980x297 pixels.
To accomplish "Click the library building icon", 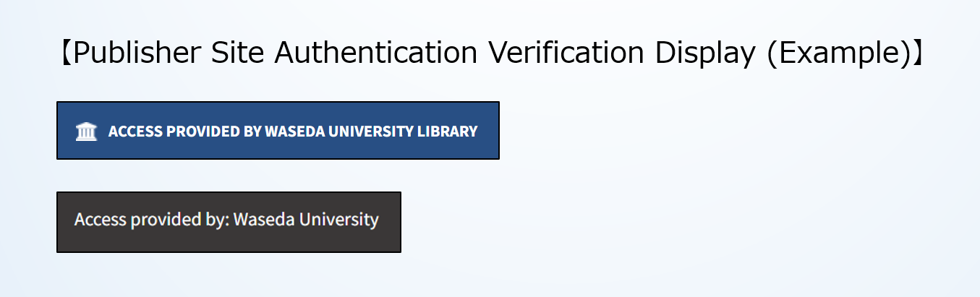I will click(86, 132).
